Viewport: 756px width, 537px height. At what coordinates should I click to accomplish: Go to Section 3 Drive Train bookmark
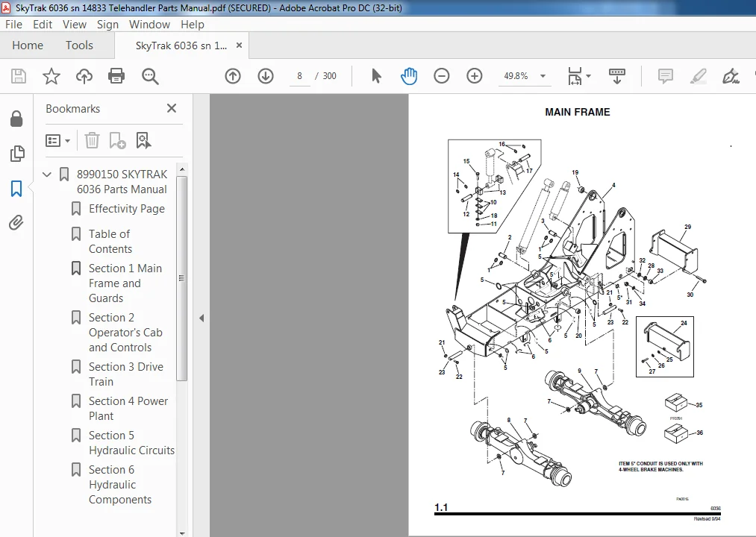(126, 374)
